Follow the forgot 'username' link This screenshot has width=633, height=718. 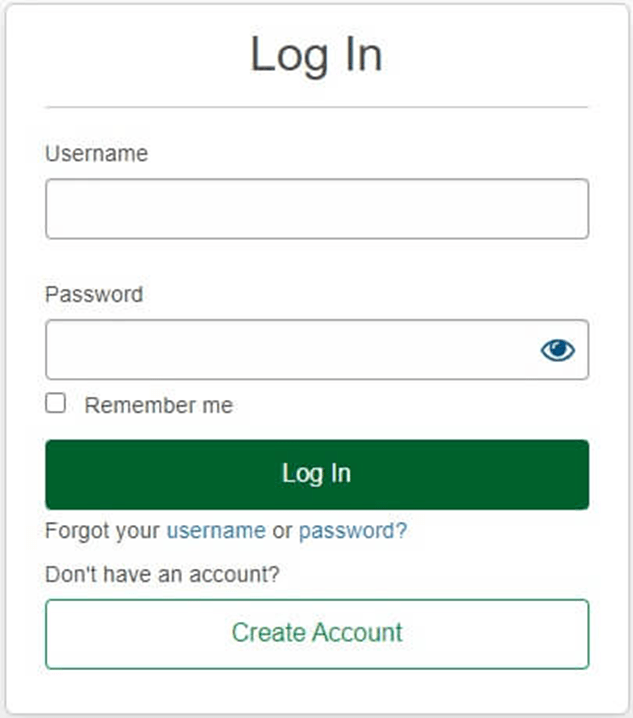(x=216, y=531)
